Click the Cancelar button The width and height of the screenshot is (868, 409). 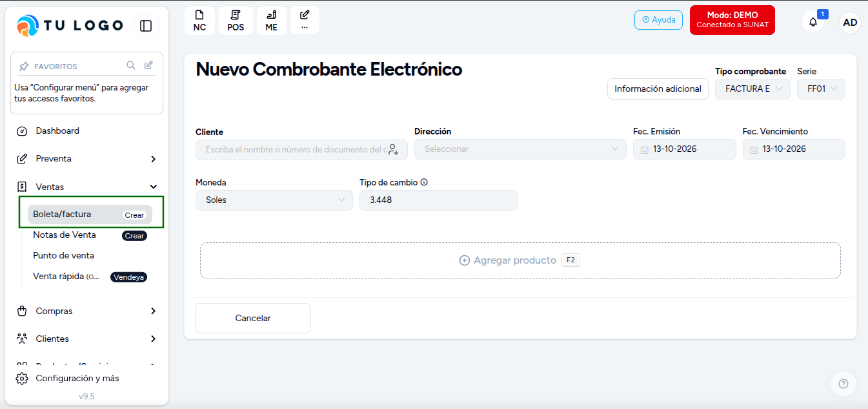253,319
